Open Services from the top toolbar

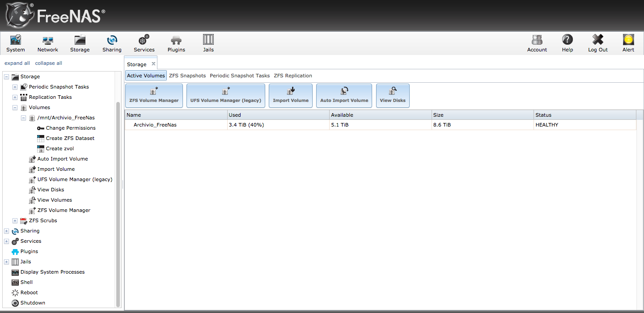tap(144, 43)
